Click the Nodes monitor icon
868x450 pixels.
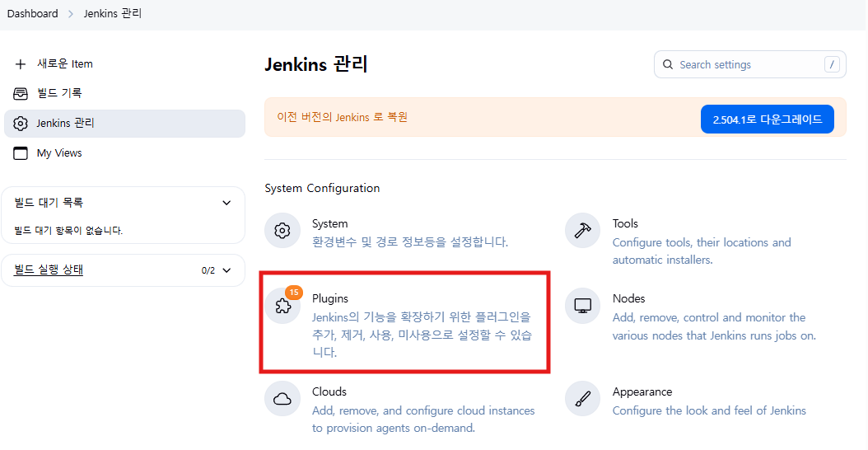pyautogui.click(x=583, y=305)
